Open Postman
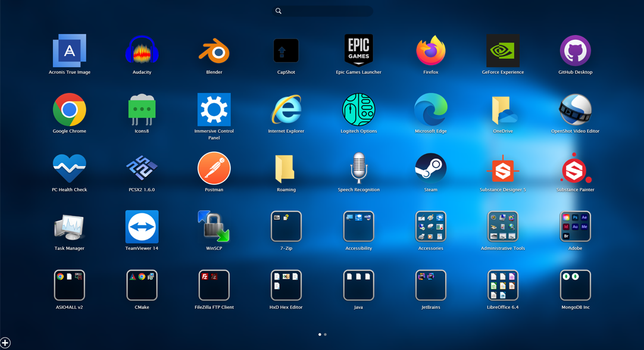The image size is (644, 350). tap(214, 168)
